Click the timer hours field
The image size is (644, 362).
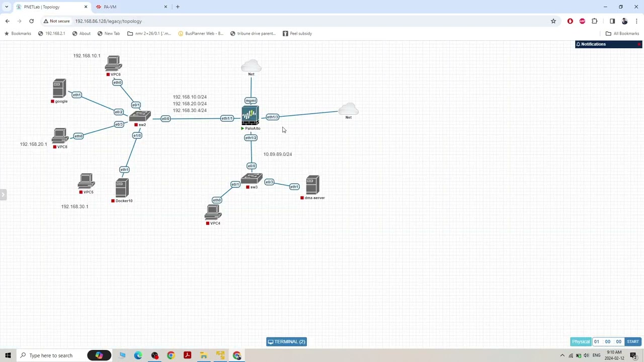pyautogui.click(x=597, y=342)
